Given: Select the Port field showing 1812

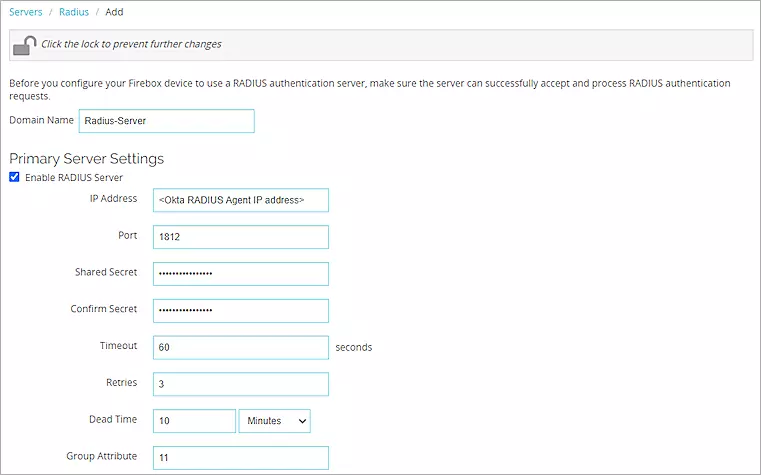Looking at the screenshot, I should 241,237.
